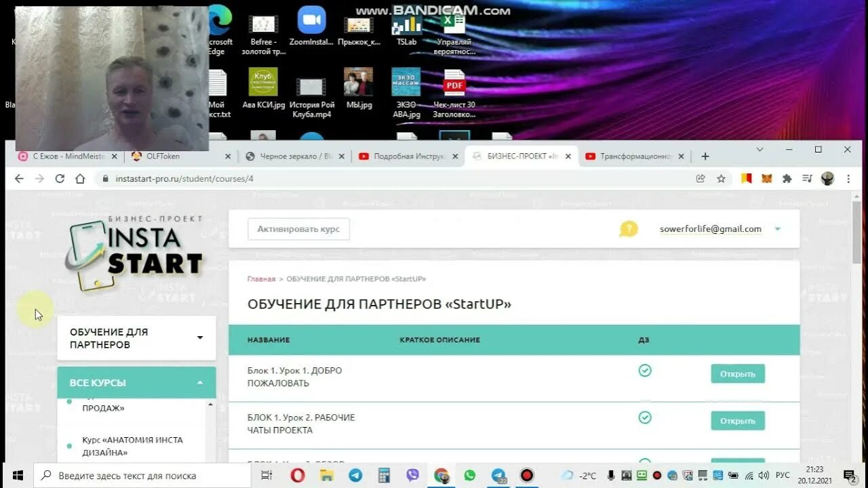The image size is (868, 488).
Task: Click the yellow help question bubble
Action: (628, 229)
